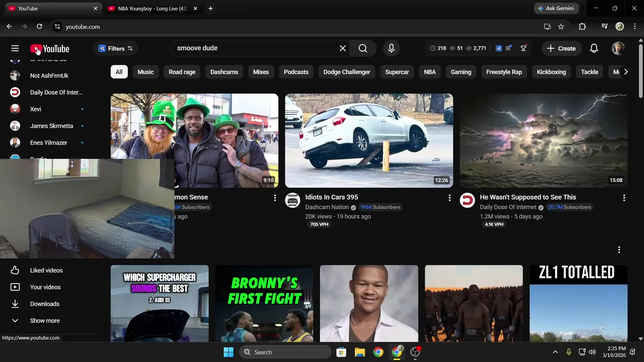Open the Daily Dose Of Internet avatar under the lightning video
The height and width of the screenshot is (362, 644).
click(x=467, y=200)
